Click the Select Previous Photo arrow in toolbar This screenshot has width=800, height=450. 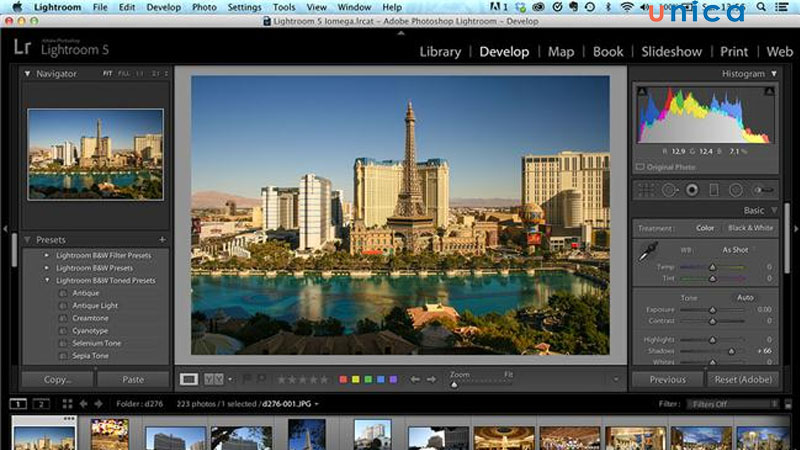pos(415,379)
